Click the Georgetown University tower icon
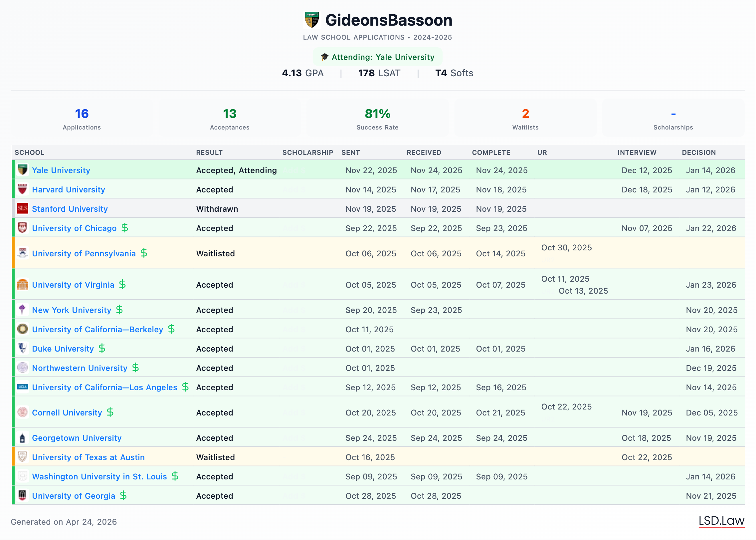This screenshot has width=756, height=540. pos(22,437)
